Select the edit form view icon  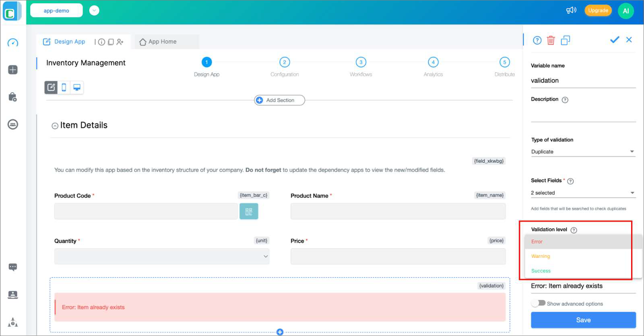tap(51, 87)
